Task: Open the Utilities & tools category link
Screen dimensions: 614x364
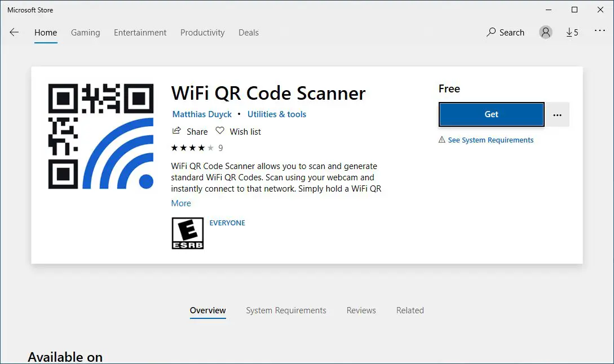Action: click(x=276, y=114)
